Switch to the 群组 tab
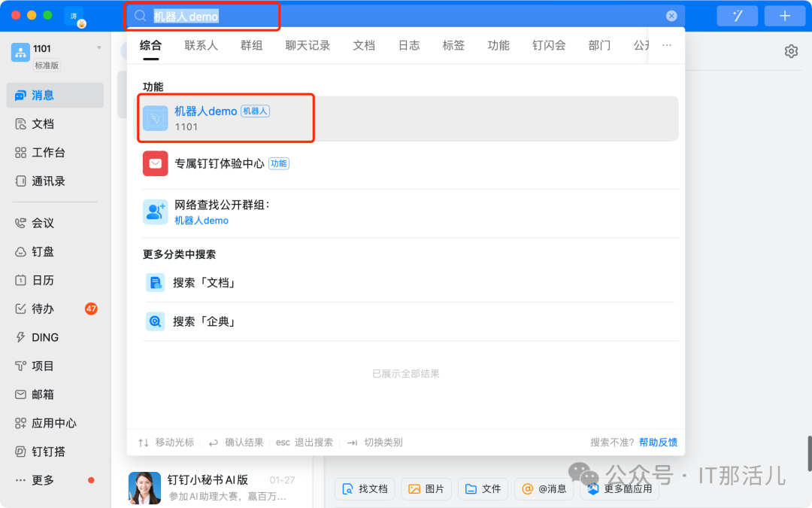The width and height of the screenshot is (812, 508). tap(251, 46)
